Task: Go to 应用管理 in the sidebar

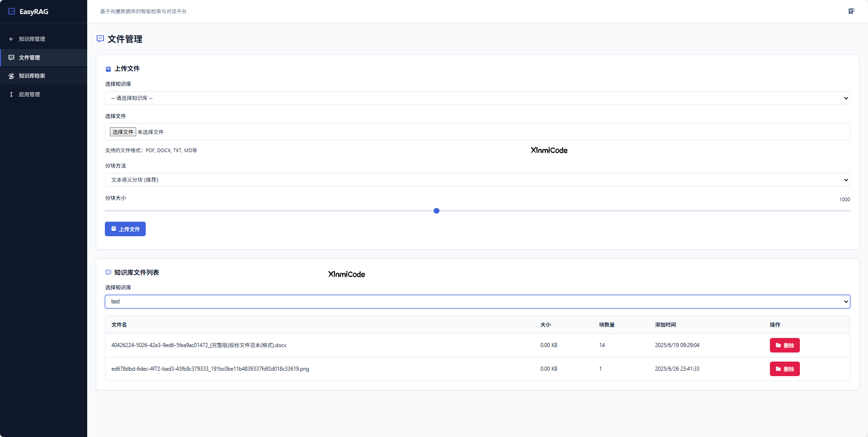Action: [30, 94]
